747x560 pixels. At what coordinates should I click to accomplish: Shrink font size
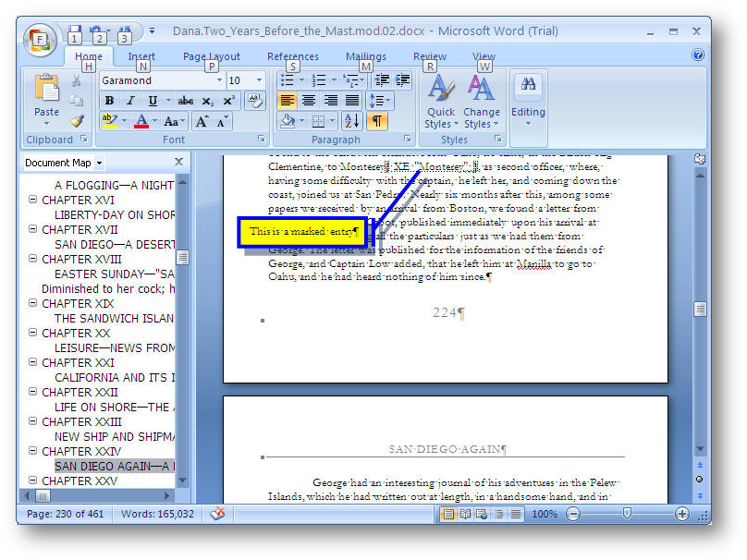click(x=222, y=121)
